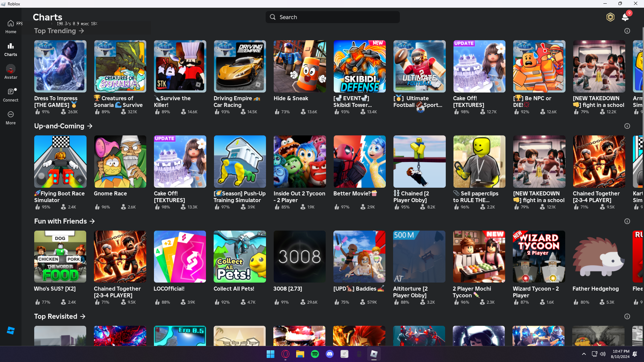Click the Roblox Studio icon in sidebar

click(11, 330)
